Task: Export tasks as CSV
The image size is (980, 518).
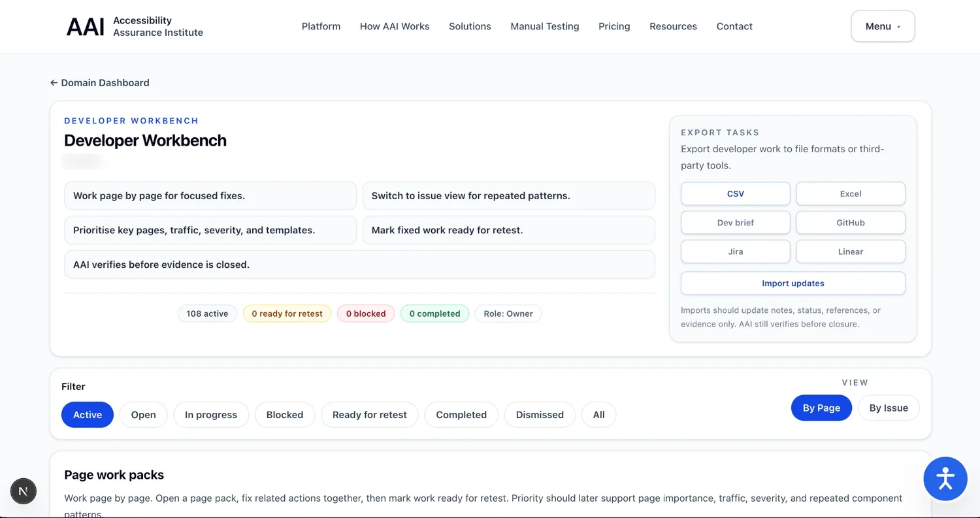Action: [x=736, y=193]
